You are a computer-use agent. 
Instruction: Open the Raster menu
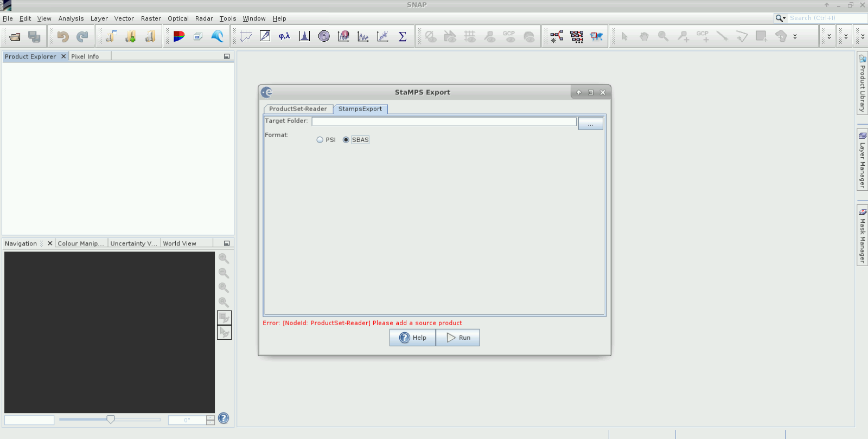pyautogui.click(x=151, y=18)
